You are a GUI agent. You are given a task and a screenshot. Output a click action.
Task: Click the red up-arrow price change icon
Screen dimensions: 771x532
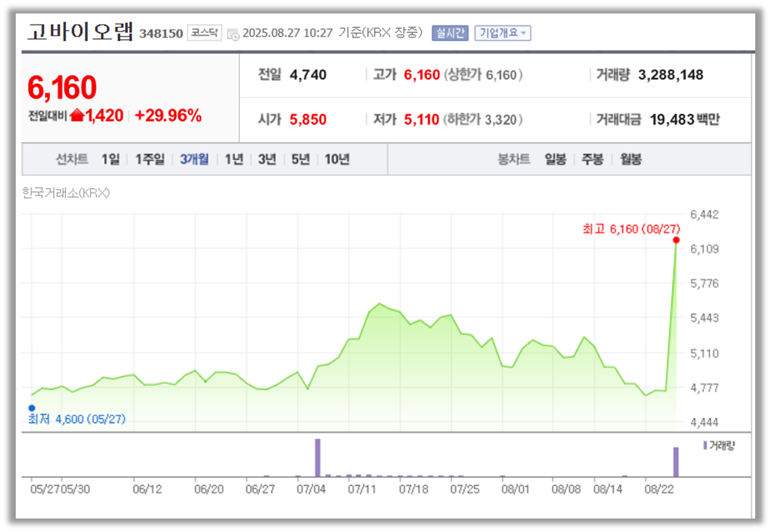pos(76,115)
